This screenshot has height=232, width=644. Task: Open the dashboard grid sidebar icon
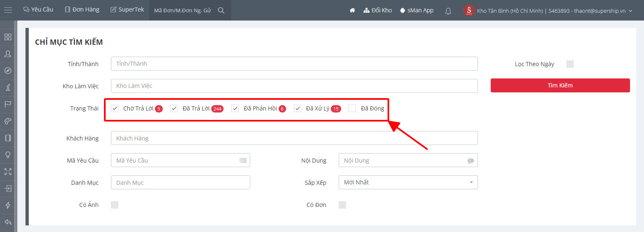tap(8, 37)
